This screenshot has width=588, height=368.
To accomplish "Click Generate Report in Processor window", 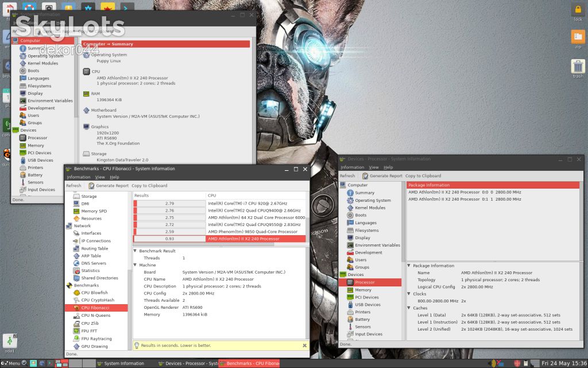I will tap(382, 176).
